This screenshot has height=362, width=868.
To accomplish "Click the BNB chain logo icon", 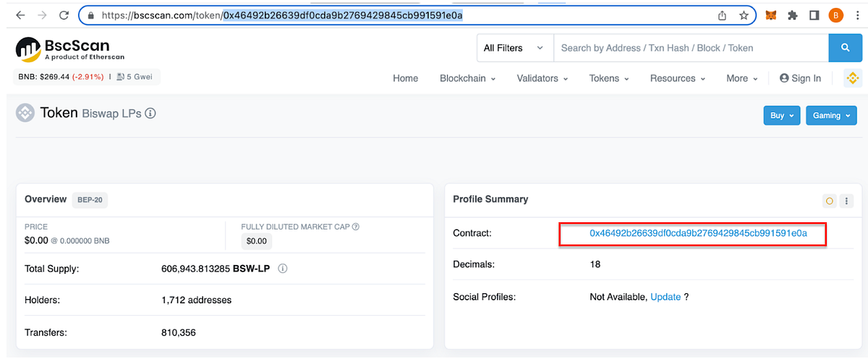I will click(x=852, y=78).
